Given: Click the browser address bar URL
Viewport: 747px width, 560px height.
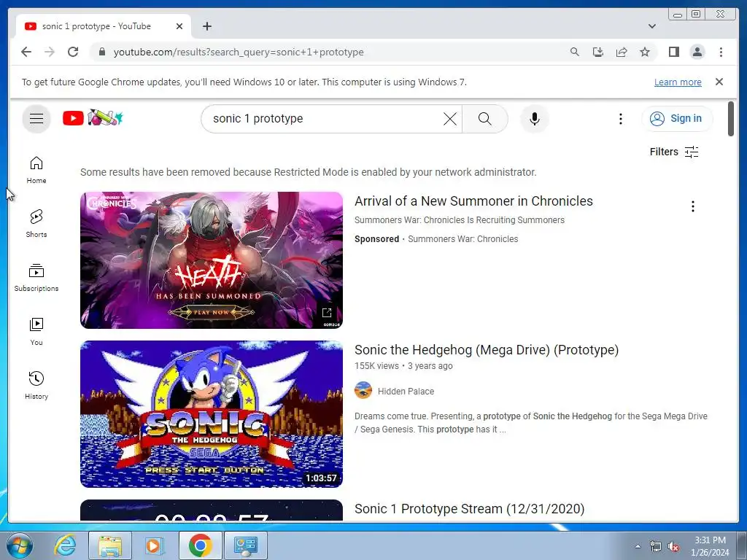Looking at the screenshot, I should coord(239,52).
